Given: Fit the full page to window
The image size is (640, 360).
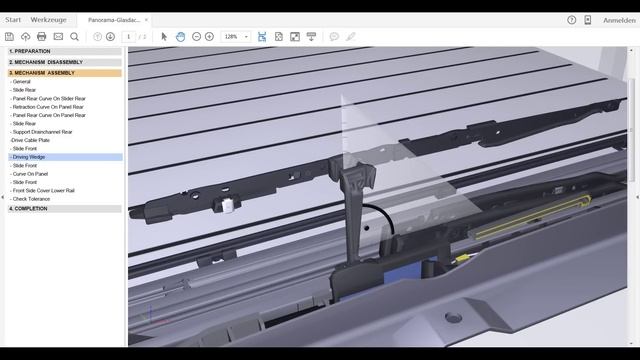Looking at the screenshot, I should [279, 37].
